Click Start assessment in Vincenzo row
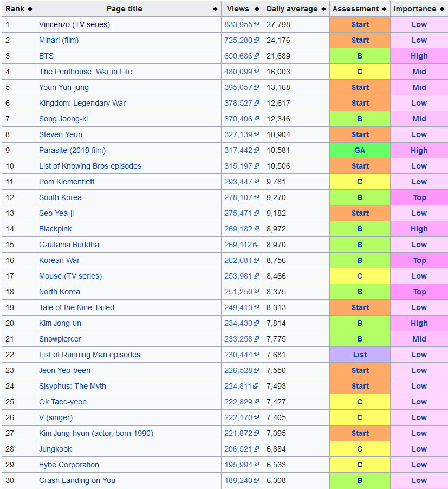This screenshot has height=489, width=448. pos(360,24)
